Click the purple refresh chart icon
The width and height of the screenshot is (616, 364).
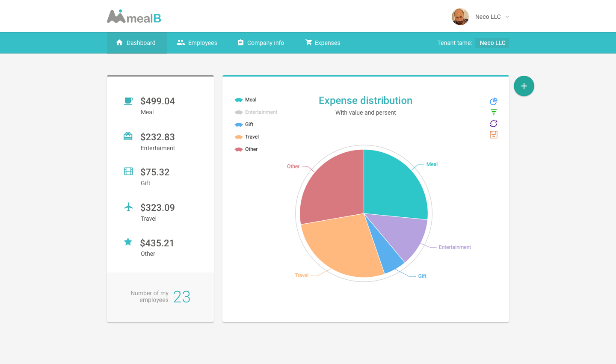point(494,124)
